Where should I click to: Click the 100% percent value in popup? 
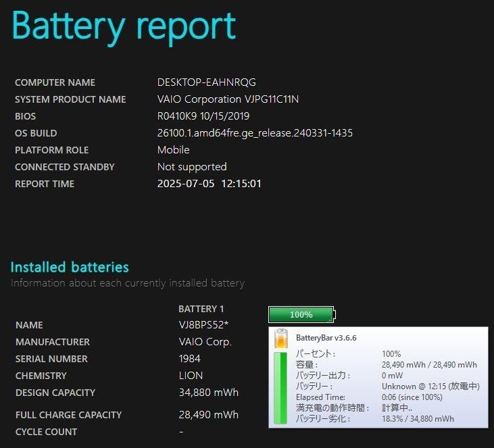tap(391, 354)
